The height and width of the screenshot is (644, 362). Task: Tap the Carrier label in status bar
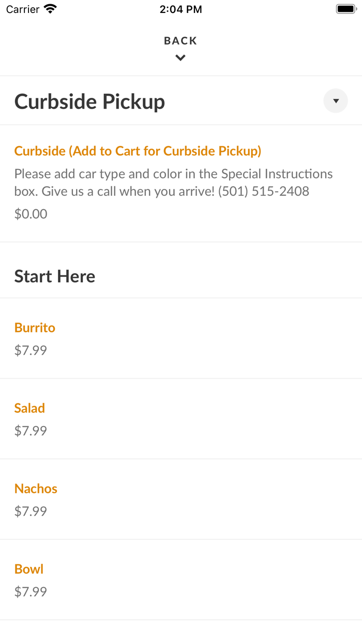[x=23, y=9]
